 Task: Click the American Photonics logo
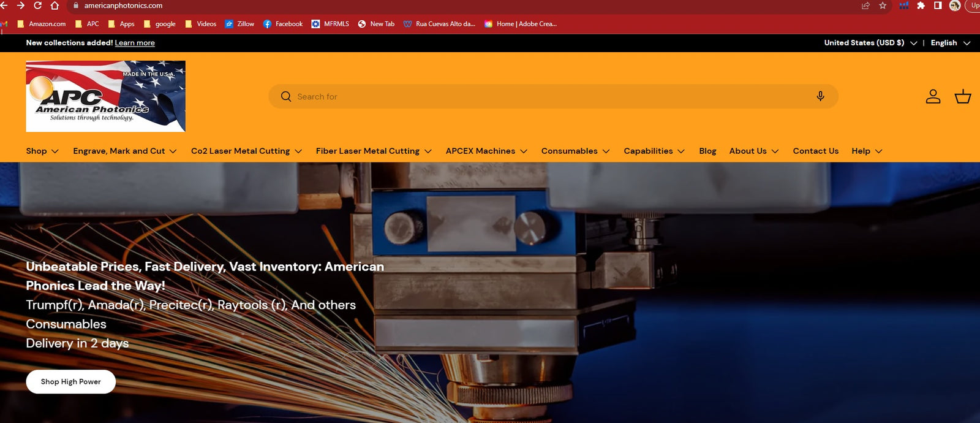(105, 96)
